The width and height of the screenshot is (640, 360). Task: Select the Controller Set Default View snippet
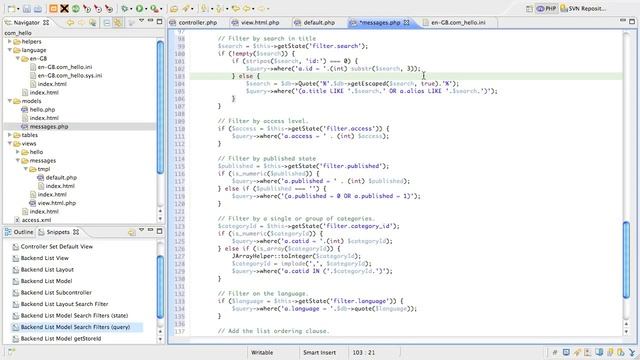coord(57,247)
